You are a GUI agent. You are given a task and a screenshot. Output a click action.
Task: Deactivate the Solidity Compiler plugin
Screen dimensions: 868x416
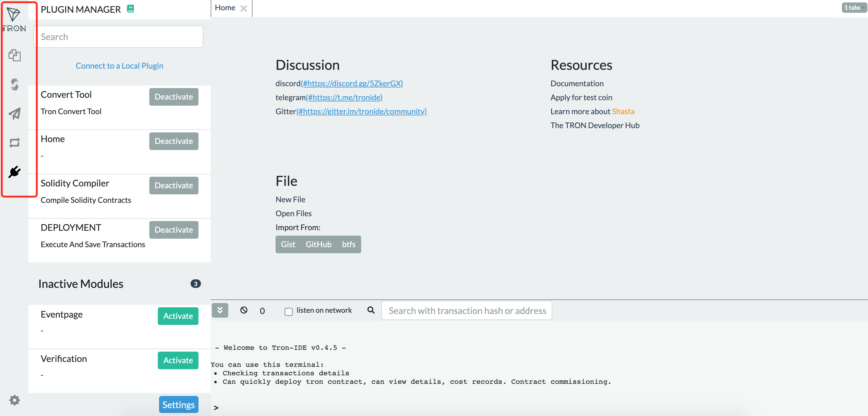(174, 186)
